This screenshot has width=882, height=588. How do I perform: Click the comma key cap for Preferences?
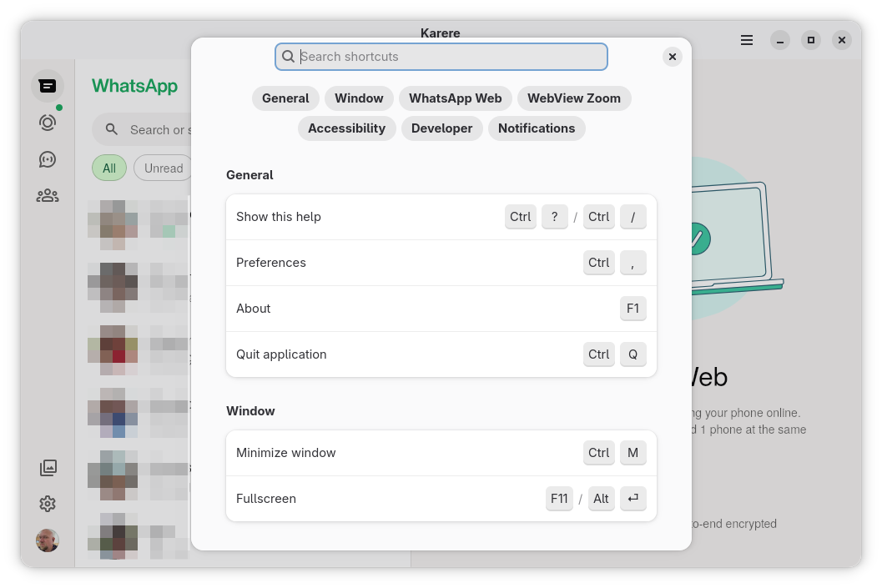point(633,263)
